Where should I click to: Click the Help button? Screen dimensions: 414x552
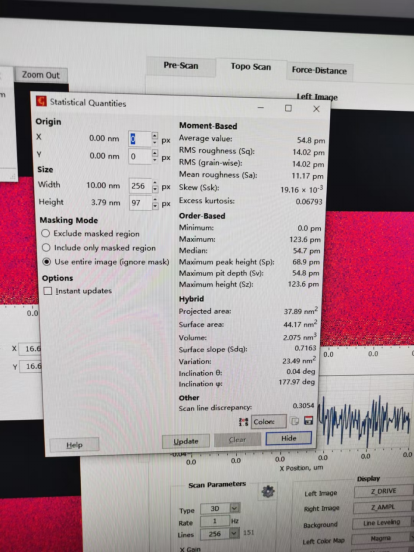coord(74,445)
